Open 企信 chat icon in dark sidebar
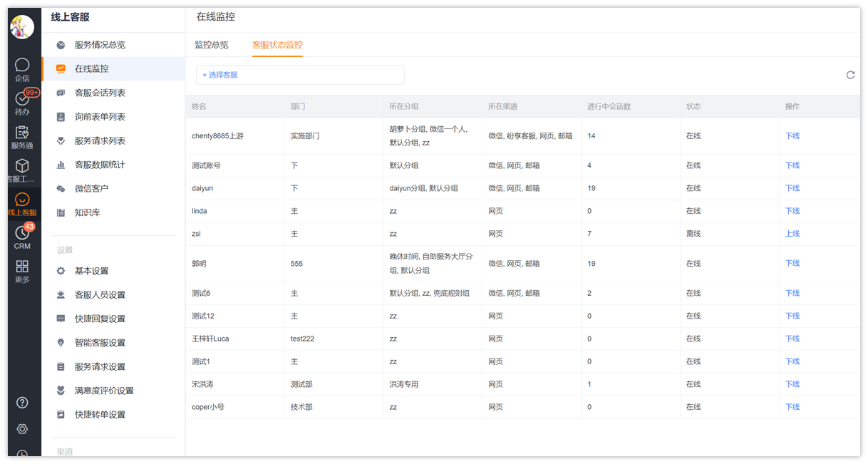 coord(22,70)
